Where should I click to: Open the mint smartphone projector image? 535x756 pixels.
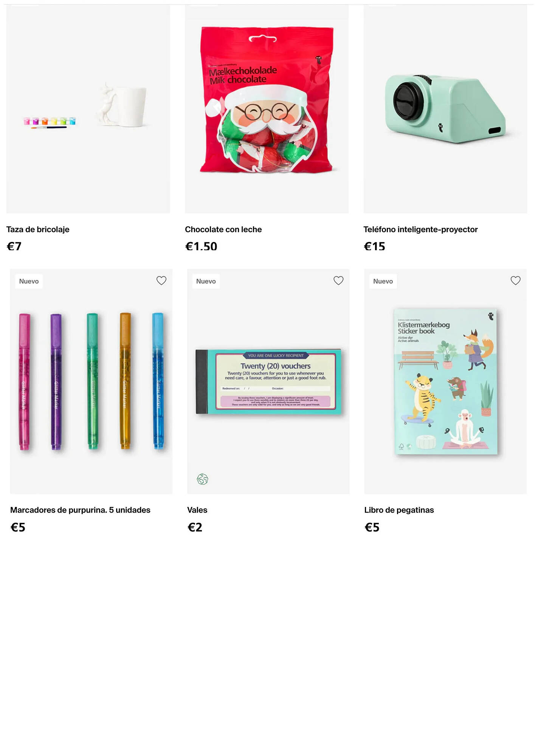click(x=445, y=109)
